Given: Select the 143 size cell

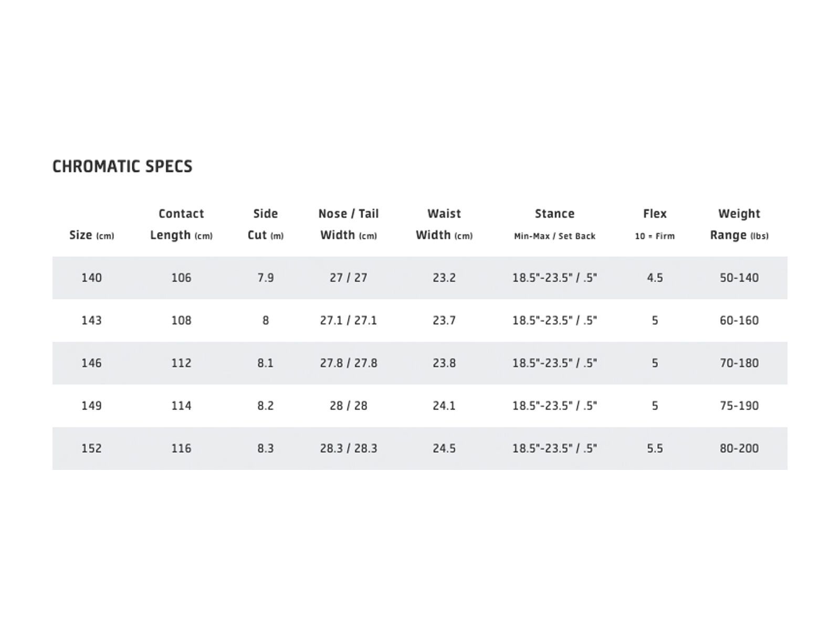Looking at the screenshot, I should (x=91, y=320).
